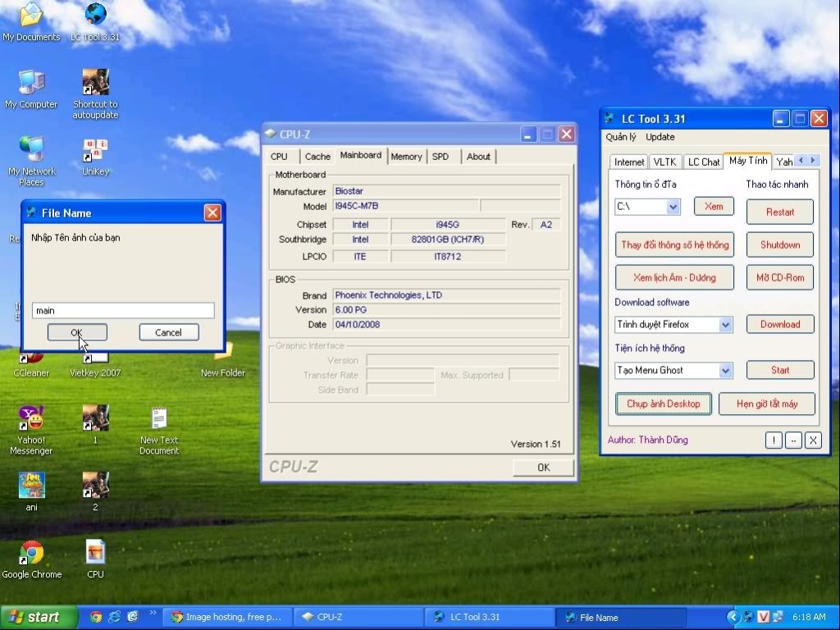This screenshot has width=840, height=630.
Task: Close the File Name dialog
Action: [x=212, y=212]
